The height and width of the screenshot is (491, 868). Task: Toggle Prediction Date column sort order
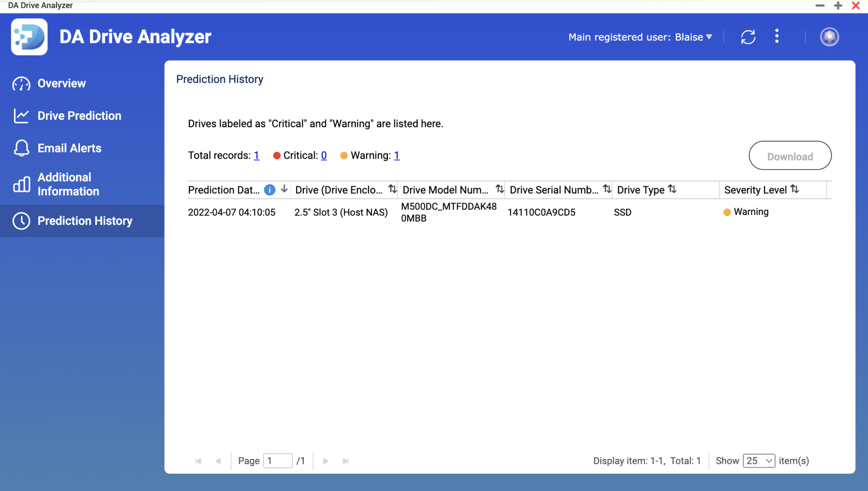pos(284,189)
